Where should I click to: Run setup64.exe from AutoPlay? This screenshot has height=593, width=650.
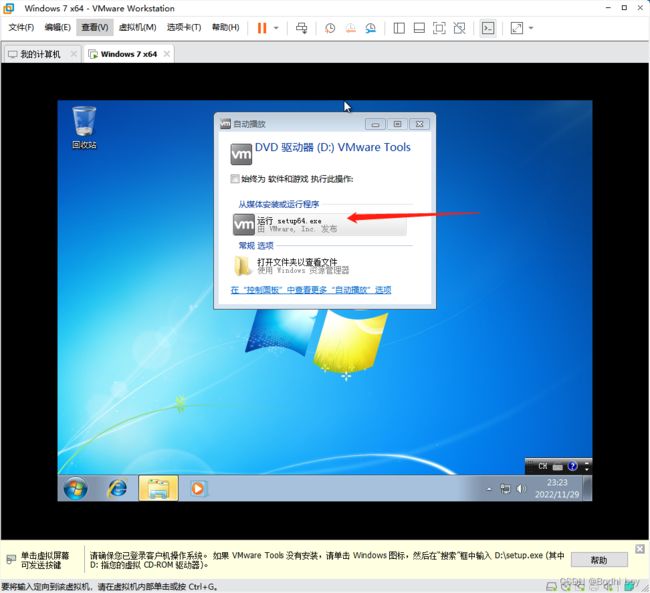319,224
